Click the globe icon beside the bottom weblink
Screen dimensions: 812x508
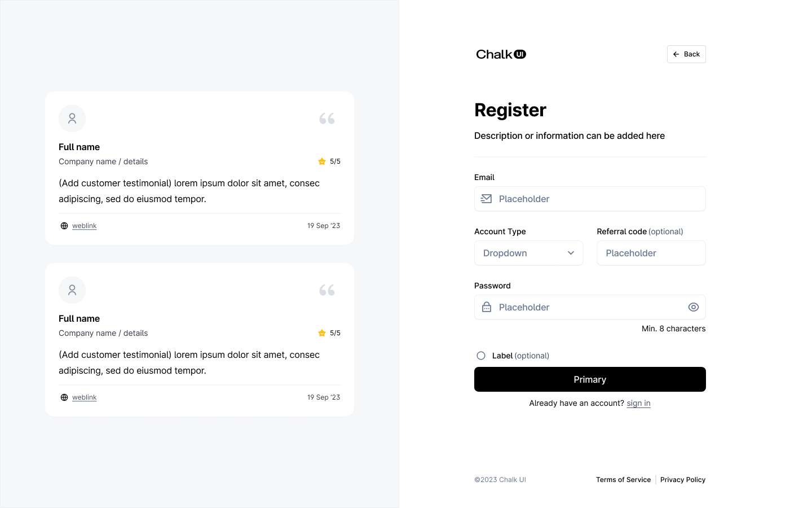[64, 397]
